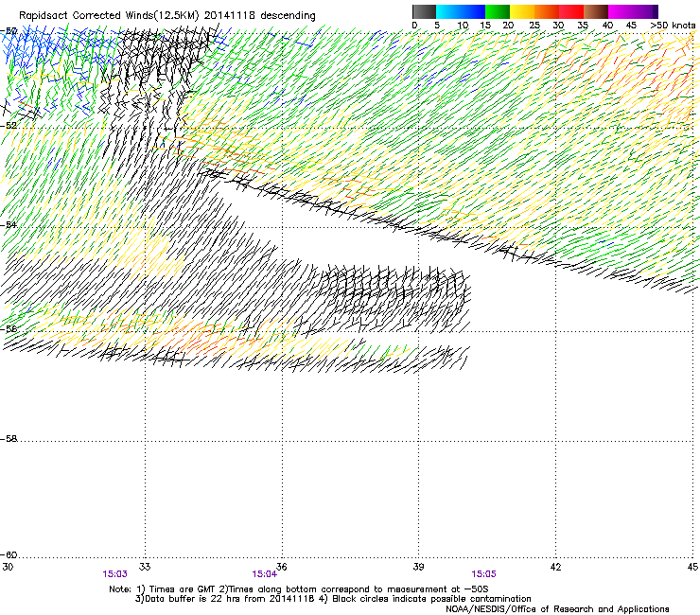Screen dimensions: 700x615
Task: Click latitude label '-52' on left axis
Action: pos(9,126)
